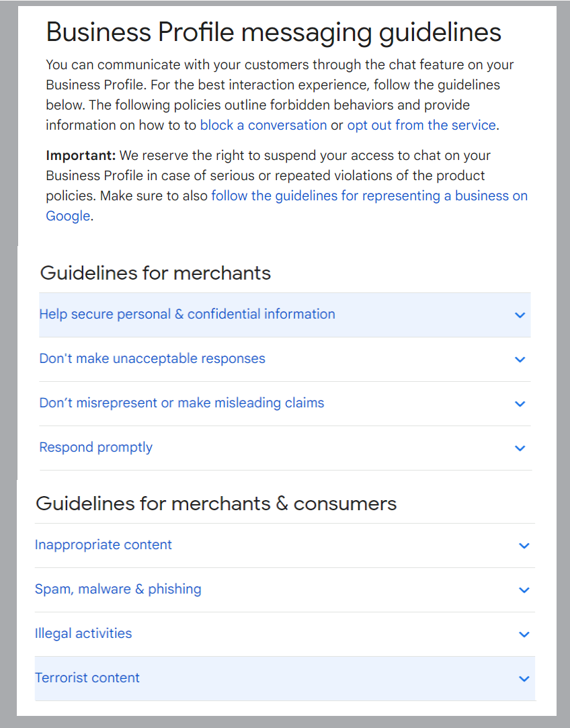Expand 'Don't make unacceptable responses' section title
Viewport: 570px width, 728px height.
pos(153,358)
